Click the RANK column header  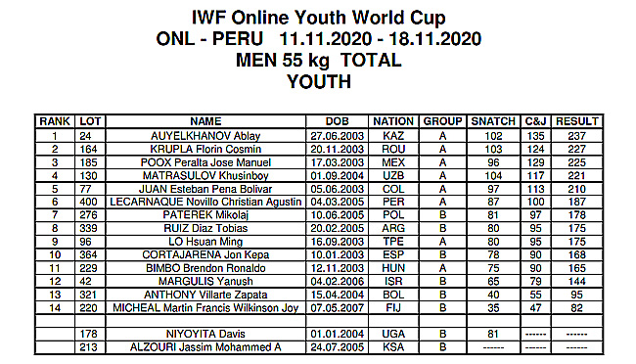[55, 121]
